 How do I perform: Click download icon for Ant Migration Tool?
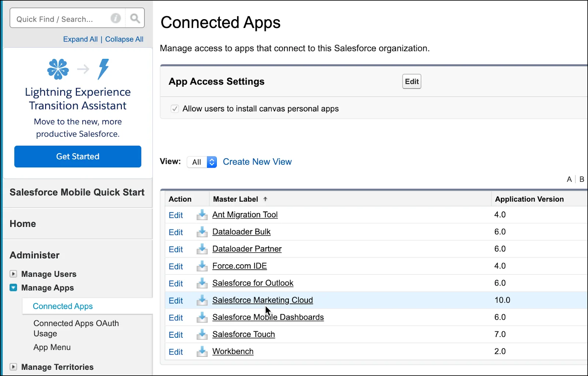[x=202, y=215]
